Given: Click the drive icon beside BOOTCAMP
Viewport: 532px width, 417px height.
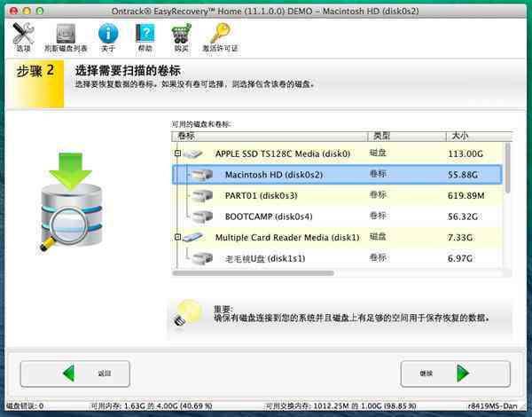Looking at the screenshot, I should 202,216.
